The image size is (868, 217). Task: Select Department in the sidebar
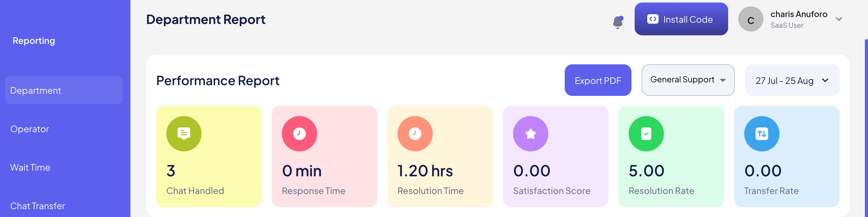coord(64,91)
